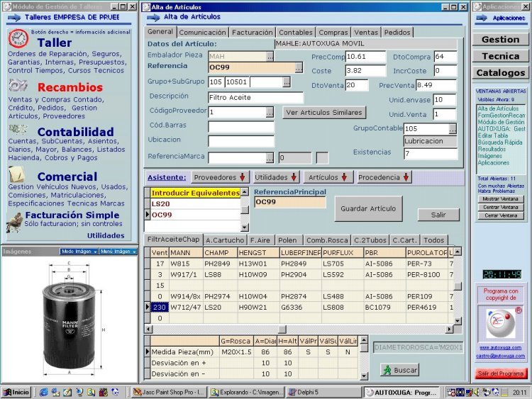Switch to F.Aire filter tab

(x=260, y=240)
